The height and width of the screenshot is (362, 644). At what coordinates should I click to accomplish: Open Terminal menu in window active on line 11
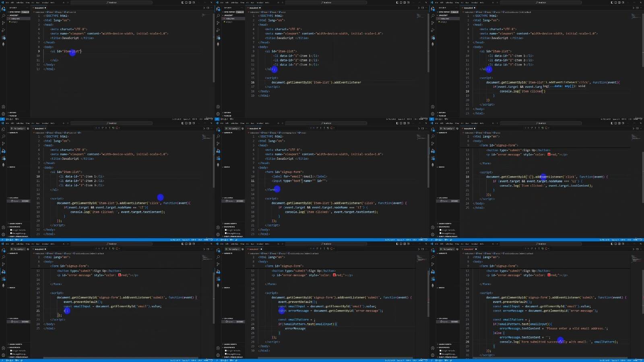pyautogui.click(x=260, y=123)
